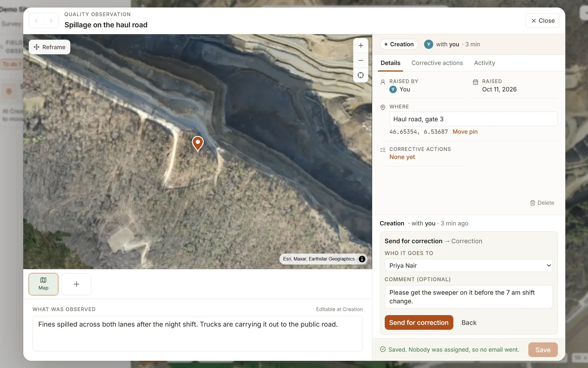Click the Reframe button

pyautogui.click(x=49, y=47)
